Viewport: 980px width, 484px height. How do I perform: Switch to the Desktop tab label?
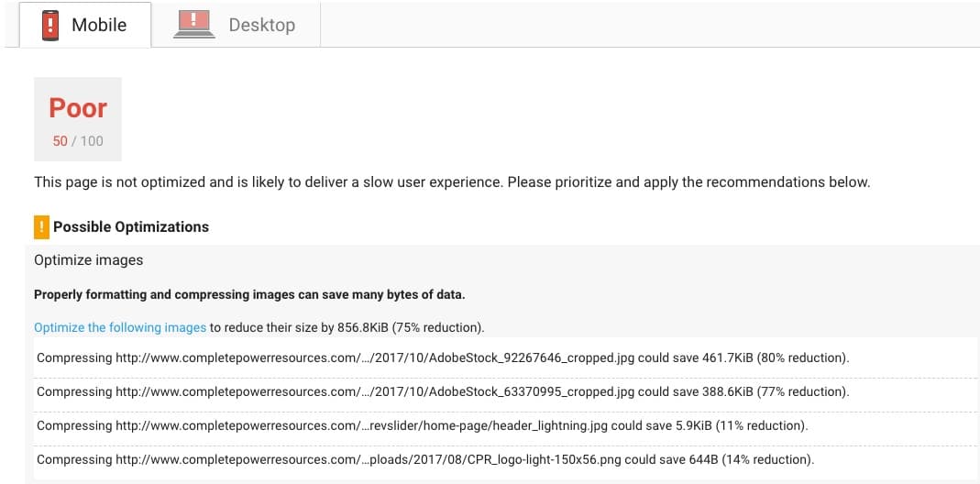[x=261, y=26]
